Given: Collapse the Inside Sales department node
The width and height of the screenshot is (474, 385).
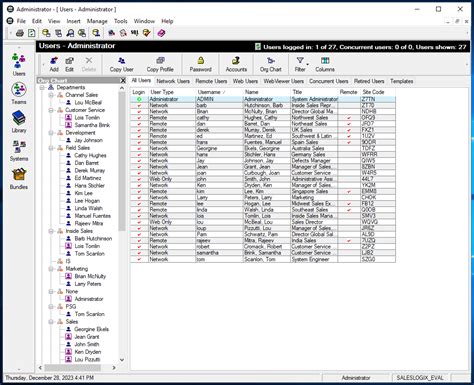Looking at the screenshot, I should pyautogui.click(x=51, y=231).
